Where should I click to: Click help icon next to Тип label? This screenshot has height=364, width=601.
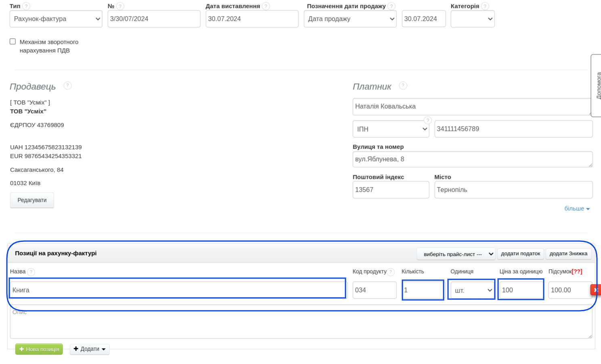(26, 6)
